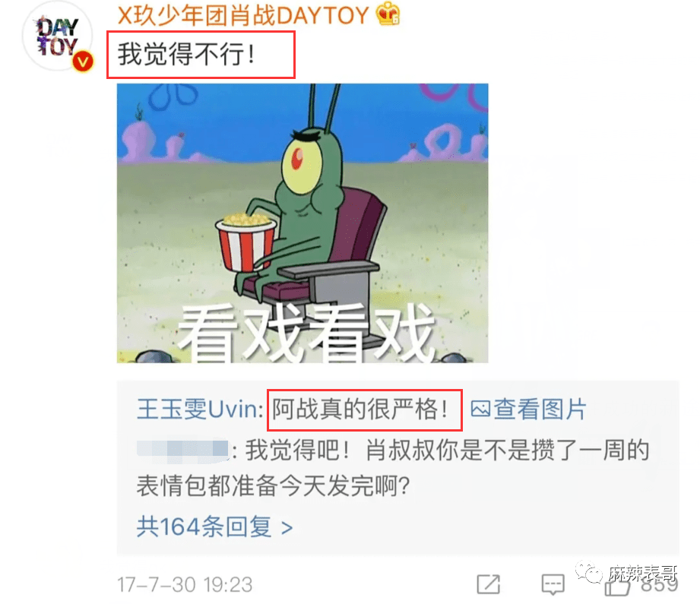Click the timestamp 17-7-30 19:23
Screen dimensions: 700x604
(x=185, y=584)
